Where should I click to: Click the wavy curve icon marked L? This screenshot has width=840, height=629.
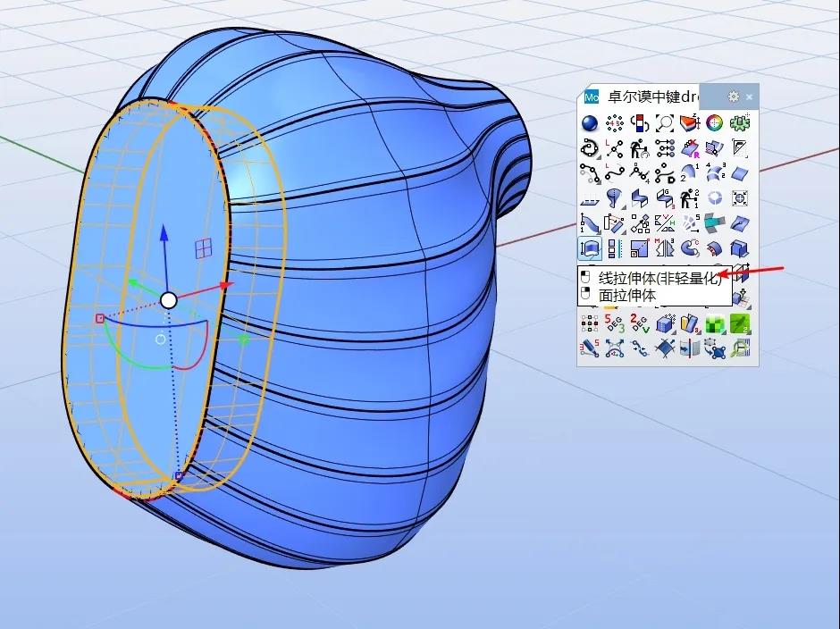615,173
